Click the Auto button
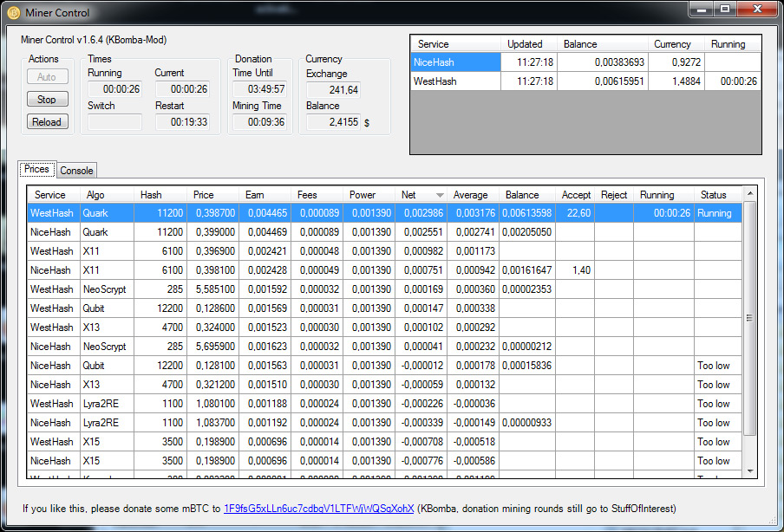The width and height of the screenshot is (784, 532). pyautogui.click(x=47, y=76)
